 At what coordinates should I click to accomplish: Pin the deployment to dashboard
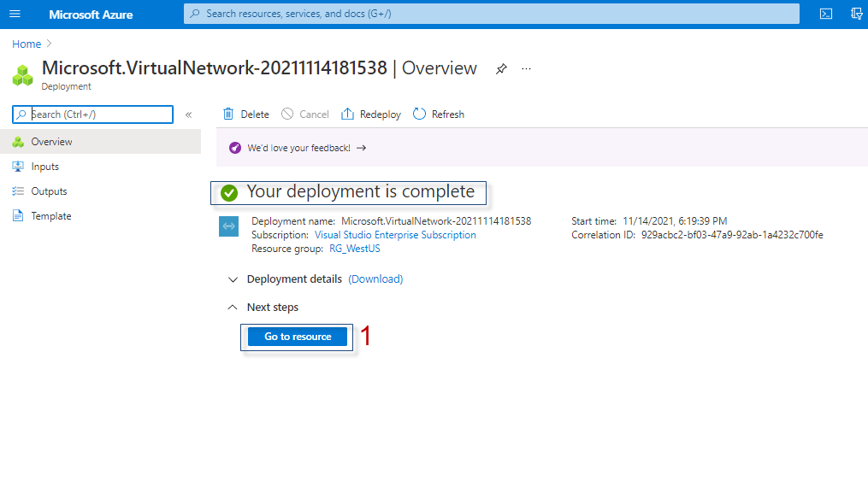(x=501, y=68)
